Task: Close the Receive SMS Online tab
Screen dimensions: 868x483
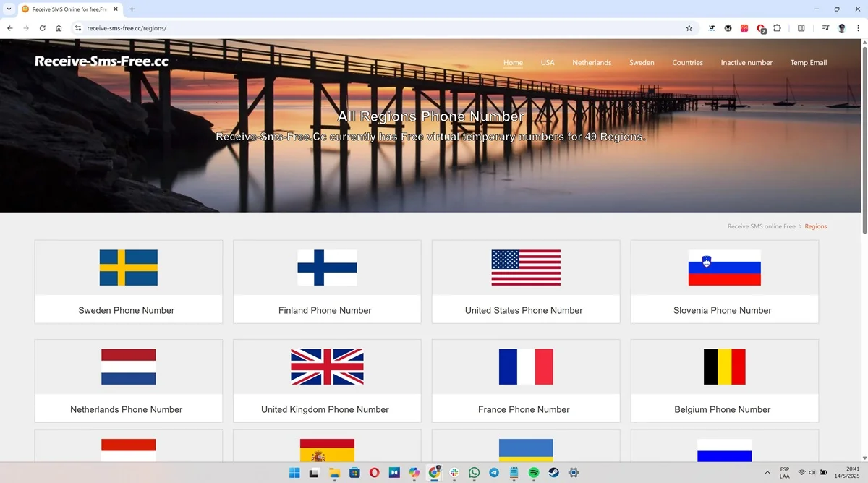Action: pyautogui.click(x=116, y=9)
